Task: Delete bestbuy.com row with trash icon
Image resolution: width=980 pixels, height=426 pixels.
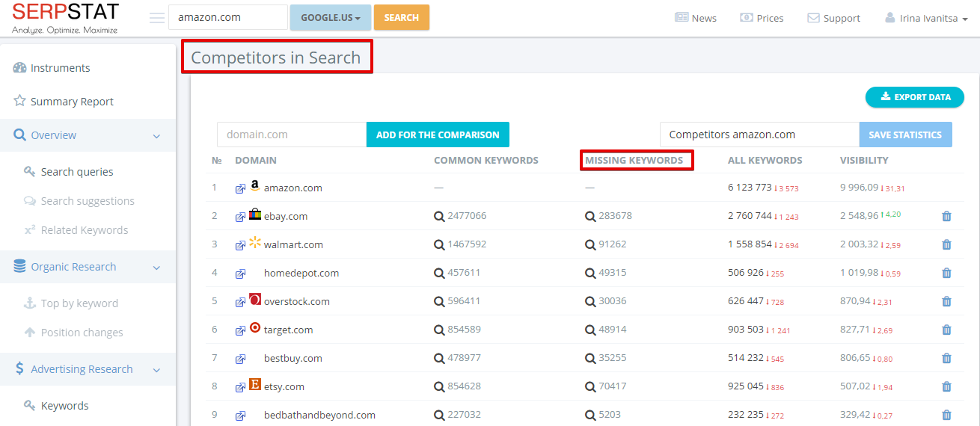Action: click(x=946, y=358)
